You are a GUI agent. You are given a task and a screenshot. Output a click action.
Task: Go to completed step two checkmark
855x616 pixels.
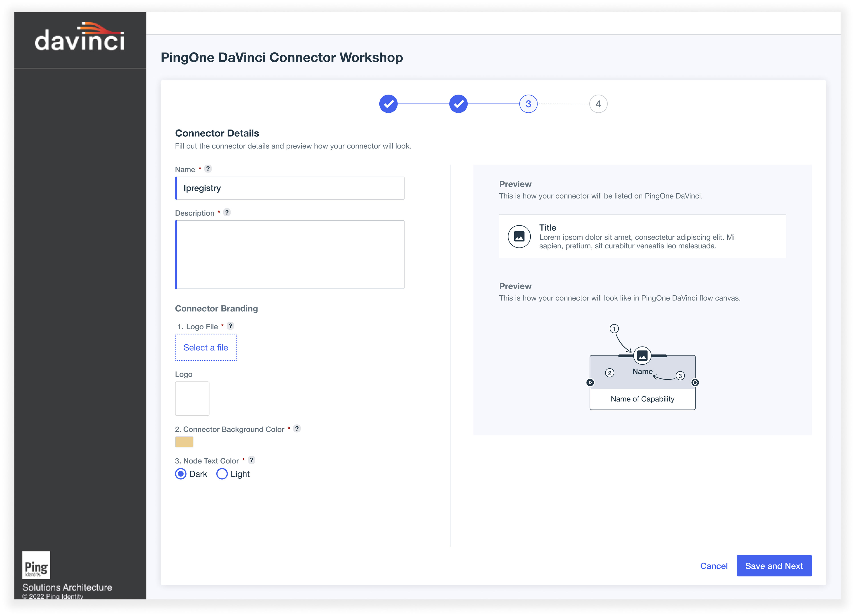pyautogui.click(x=458, y=104)
